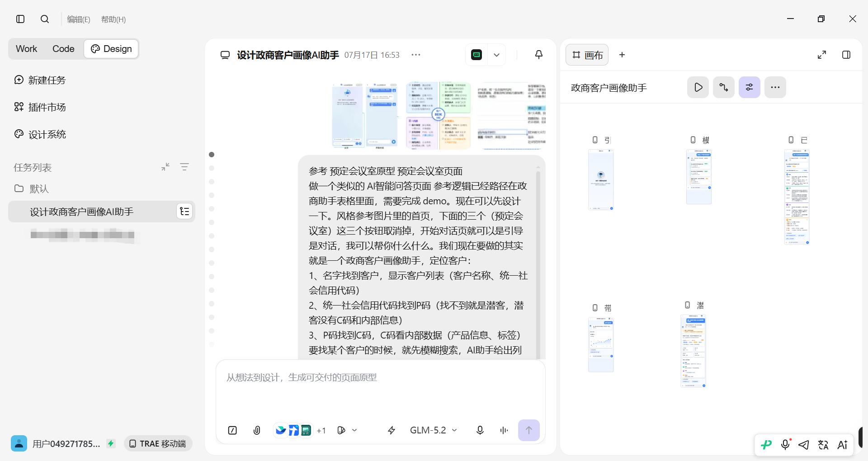Image resolution: width=868 pixels, height=461 pixels.
Task: Click the notification bell icon
Action: pos(539,55)
